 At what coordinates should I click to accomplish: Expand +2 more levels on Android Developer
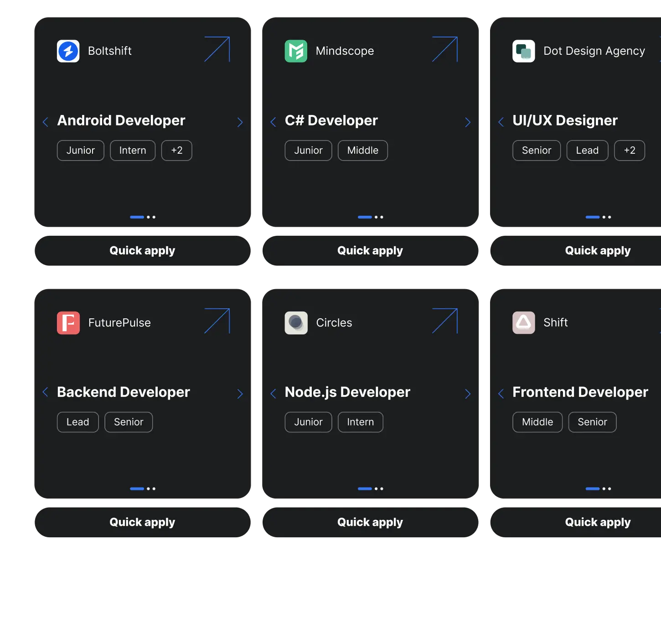pos(176,151)
